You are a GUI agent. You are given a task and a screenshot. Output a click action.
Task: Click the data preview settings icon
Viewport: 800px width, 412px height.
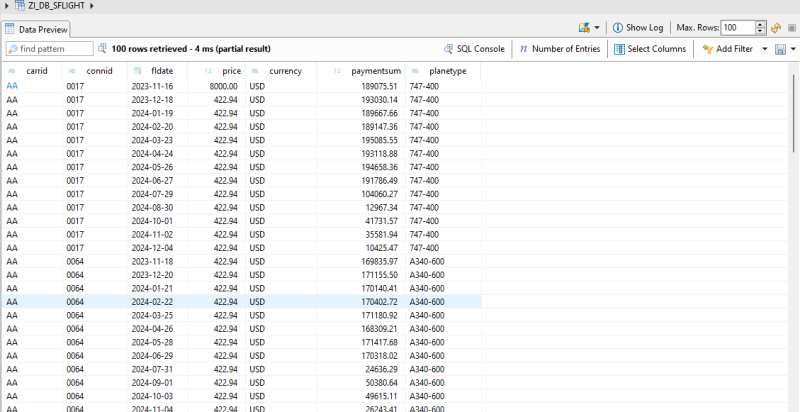coord(584,27)
